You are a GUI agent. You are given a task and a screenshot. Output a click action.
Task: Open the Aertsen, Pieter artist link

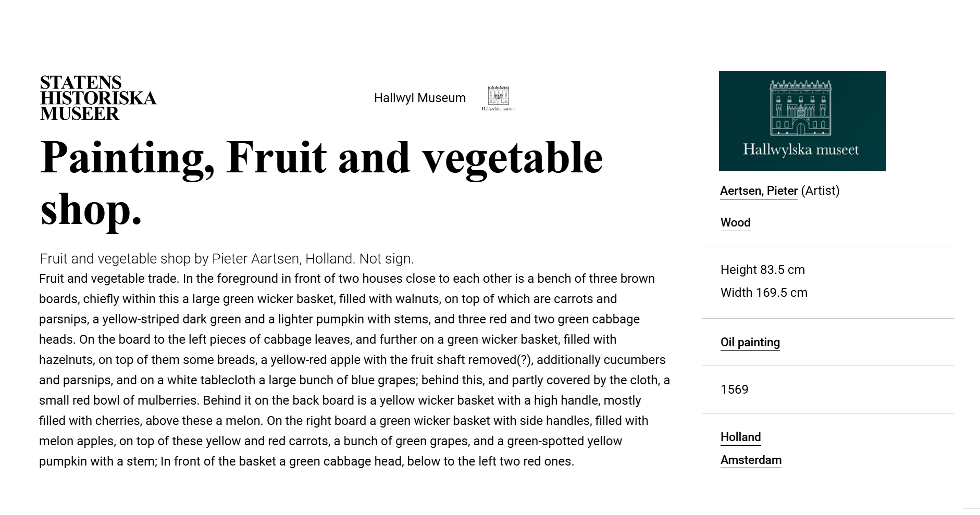point(759,191)
